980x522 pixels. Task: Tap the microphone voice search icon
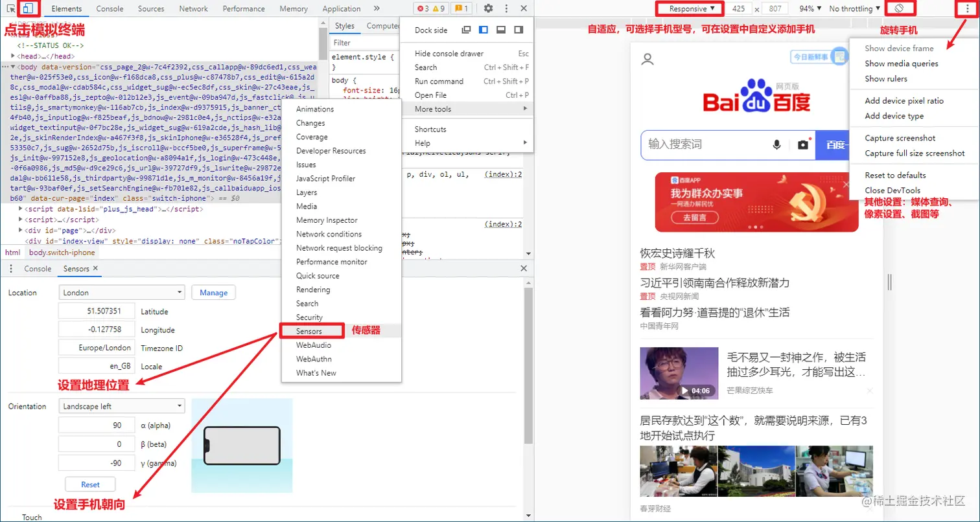click(776, 144)
